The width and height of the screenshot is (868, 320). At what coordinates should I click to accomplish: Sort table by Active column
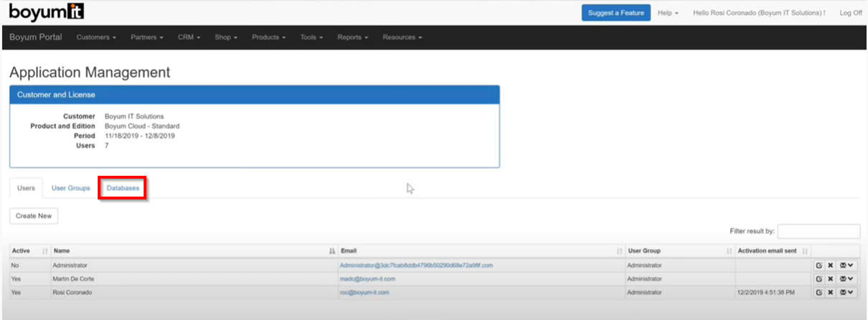pos(29,251)
